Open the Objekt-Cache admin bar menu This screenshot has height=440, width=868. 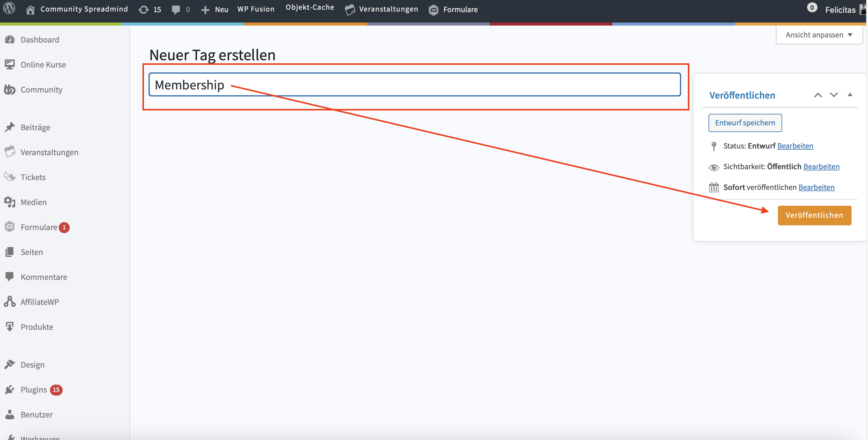click(x=310, y=7)
